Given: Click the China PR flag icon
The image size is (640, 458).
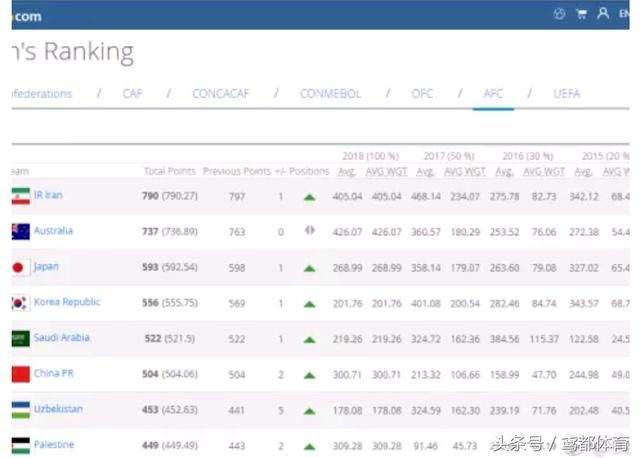Looking at the screenshot, I should pyautogui.click(x=19, y=374).
